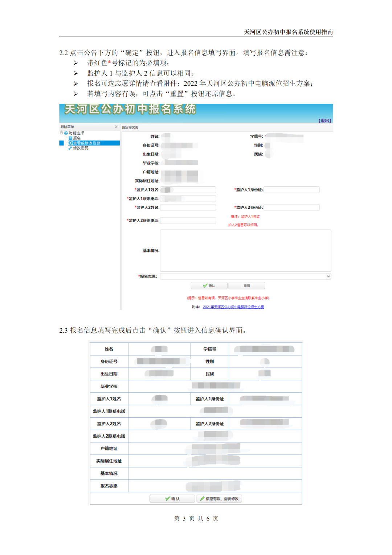Click the 退出 logout link
392x555 pixels.
pos(324,121)
